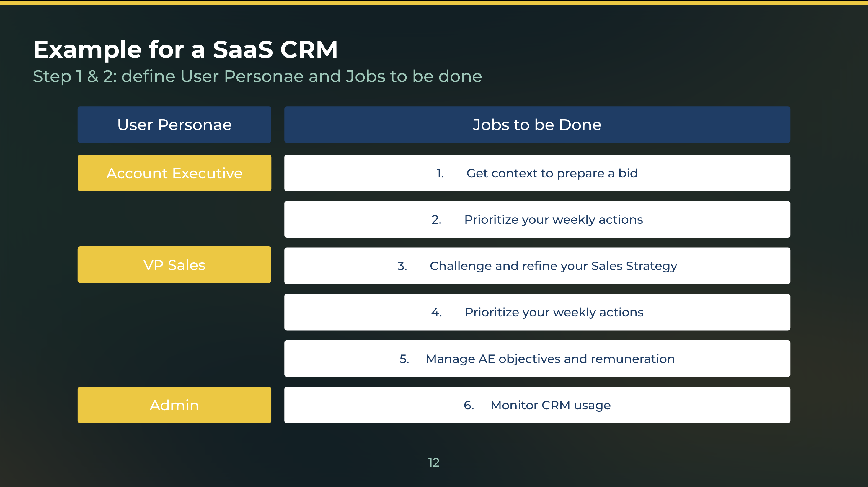Select the Admin persona box

[x=174, y=405]
